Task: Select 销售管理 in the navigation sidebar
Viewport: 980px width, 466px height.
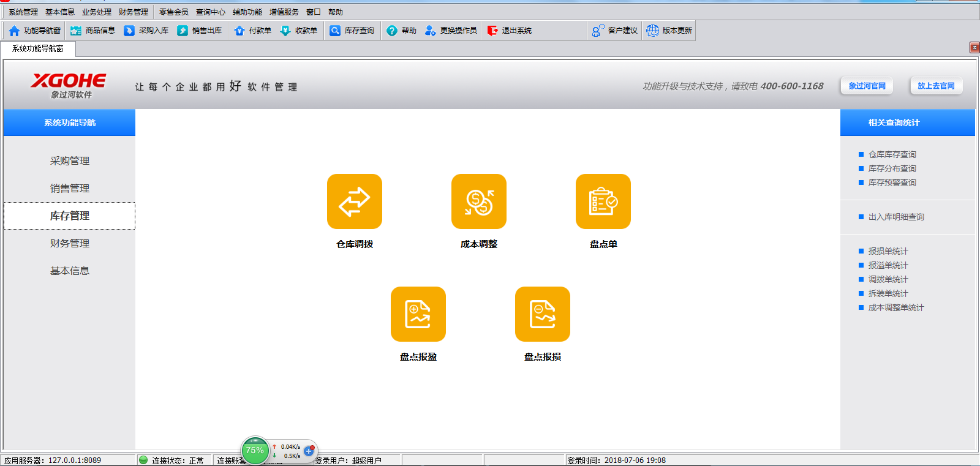Action: pos(70,189)
